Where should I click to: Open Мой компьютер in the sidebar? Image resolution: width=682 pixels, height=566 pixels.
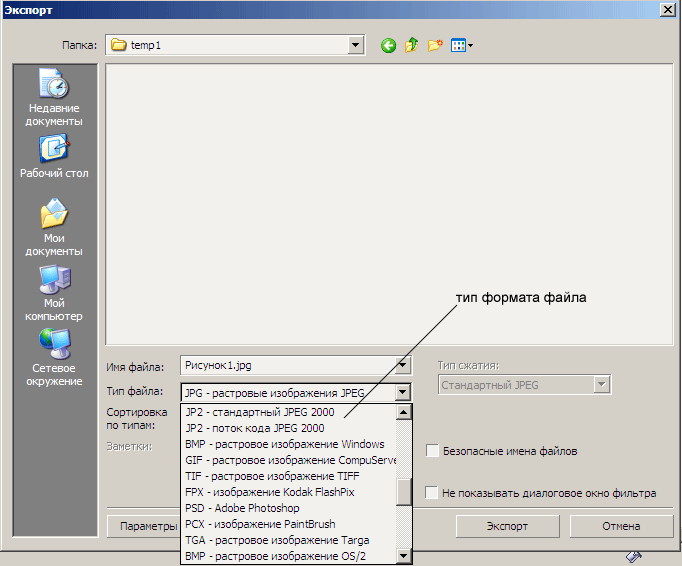click(x=54, y=293)
